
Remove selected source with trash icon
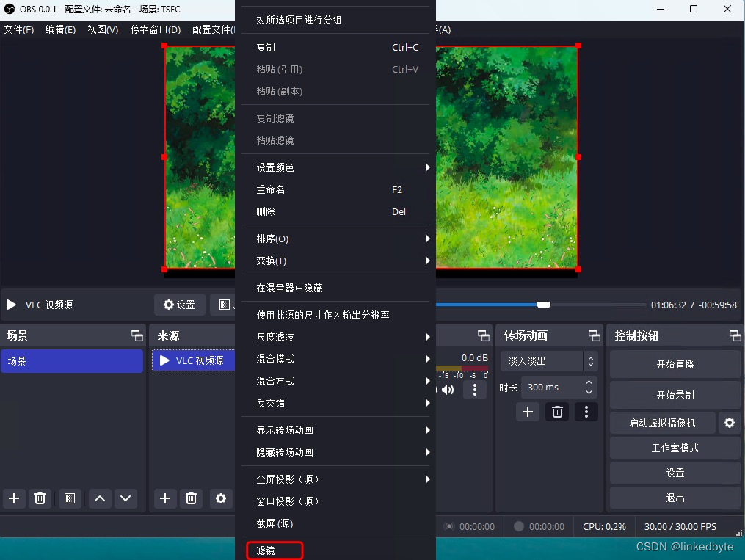coord(191,498)
